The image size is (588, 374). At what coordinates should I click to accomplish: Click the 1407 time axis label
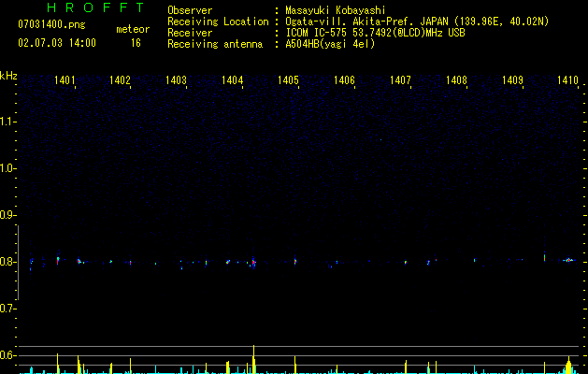(400, 79)
